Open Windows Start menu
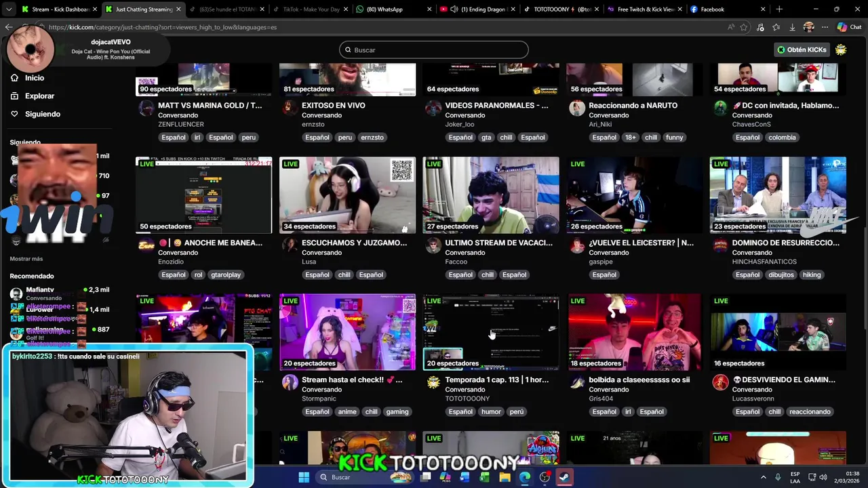This screenshot has height=488, width=868. [304, 477]
